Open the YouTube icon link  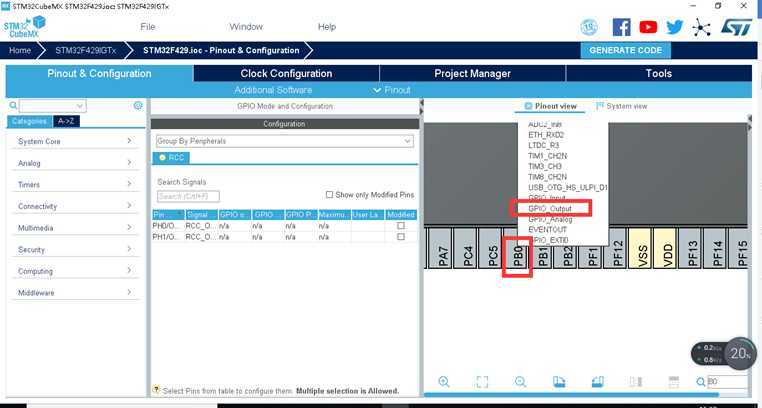[x=648, y=27]
